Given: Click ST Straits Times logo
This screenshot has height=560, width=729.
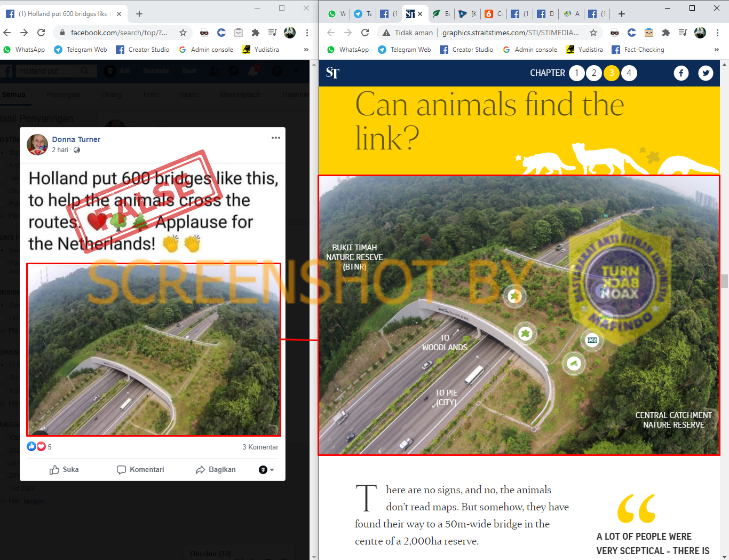Looking at the screenshot, I should (x=332, y=73).
